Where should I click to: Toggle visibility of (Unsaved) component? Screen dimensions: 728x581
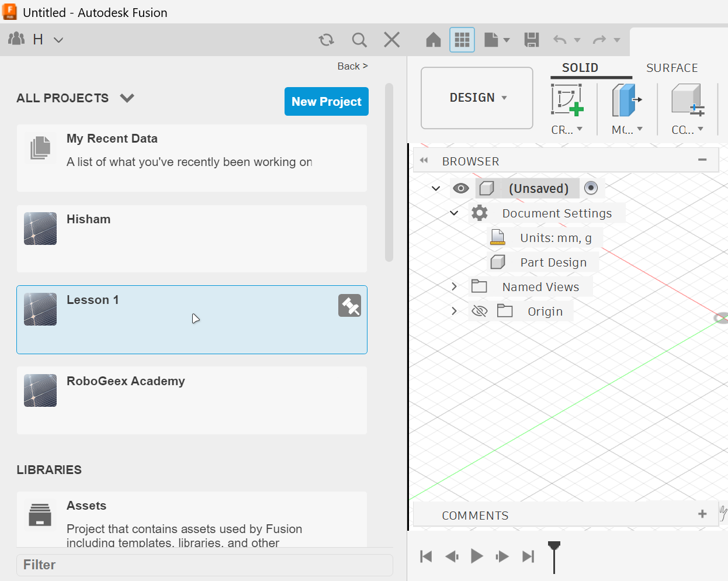coord(461,188)
